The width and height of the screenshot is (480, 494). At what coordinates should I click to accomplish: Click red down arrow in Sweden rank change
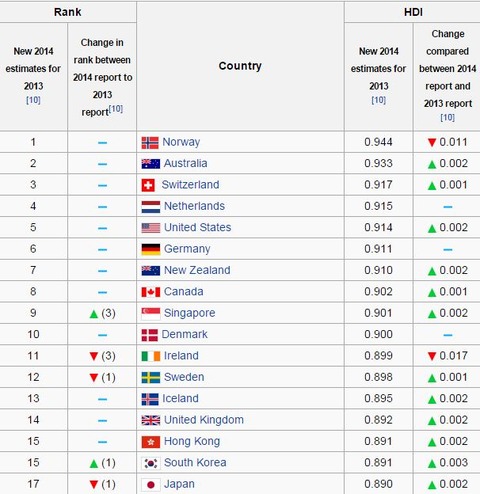94,378
